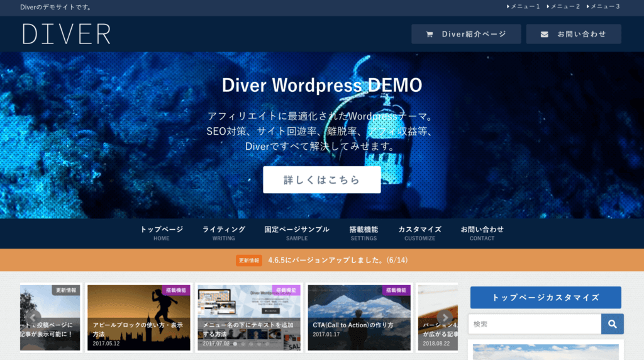
Task: Click the envelope mail icon
Action: click(x=544, y=34)
